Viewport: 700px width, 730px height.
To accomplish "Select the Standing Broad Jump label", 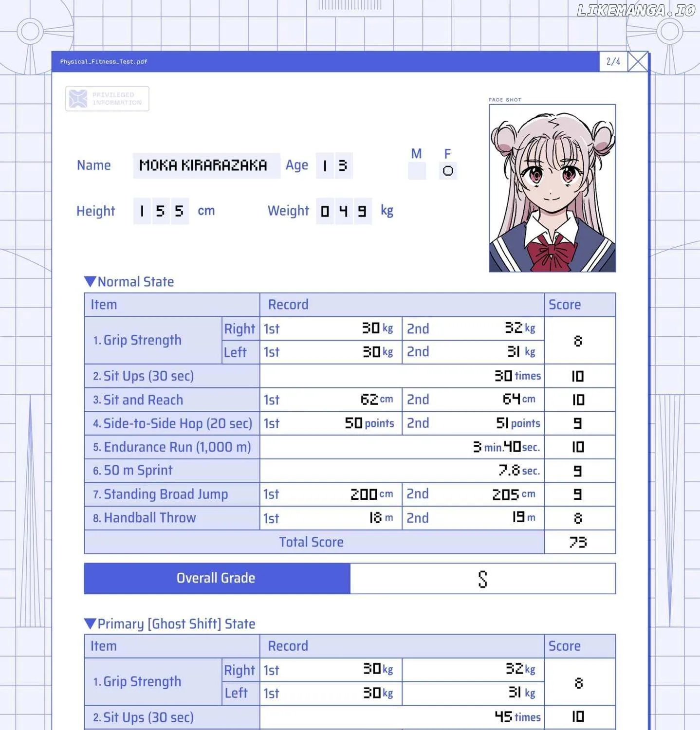I will 161,494.
